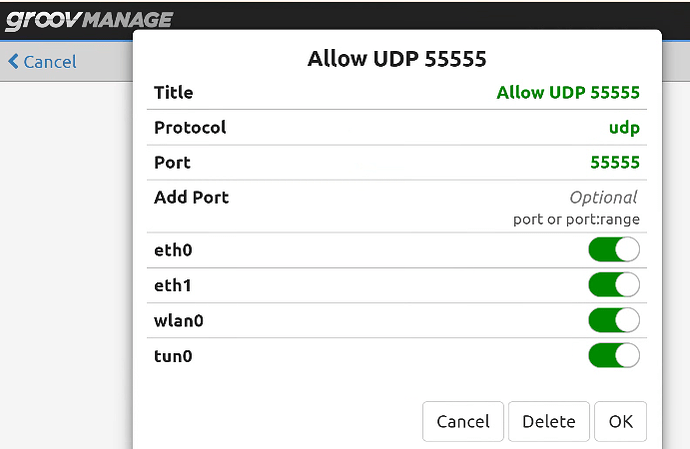Turn off the wlan0 switch
This screenshot has width=690, height=449.
pyautogui.click(x=613, y=320)
